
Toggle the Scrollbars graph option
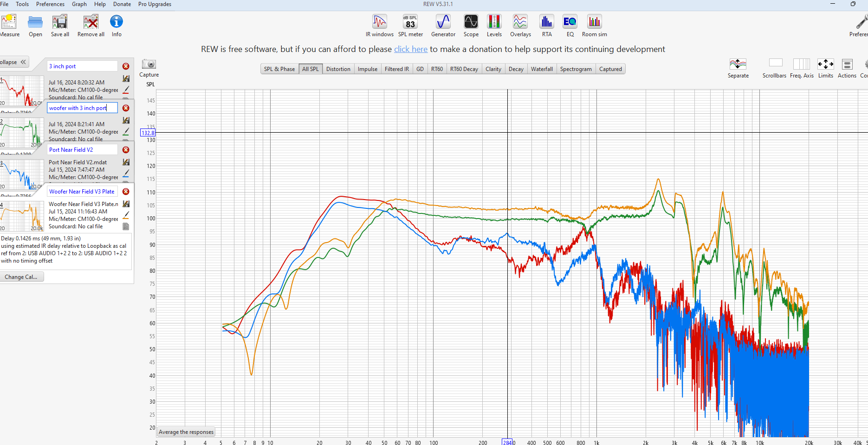coord(776,63)
